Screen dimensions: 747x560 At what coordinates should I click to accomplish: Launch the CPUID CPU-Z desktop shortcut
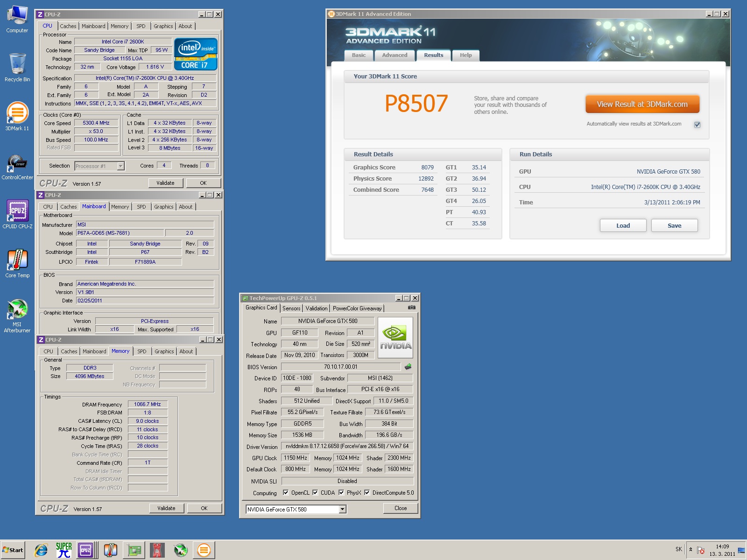[x=17, y=215]
